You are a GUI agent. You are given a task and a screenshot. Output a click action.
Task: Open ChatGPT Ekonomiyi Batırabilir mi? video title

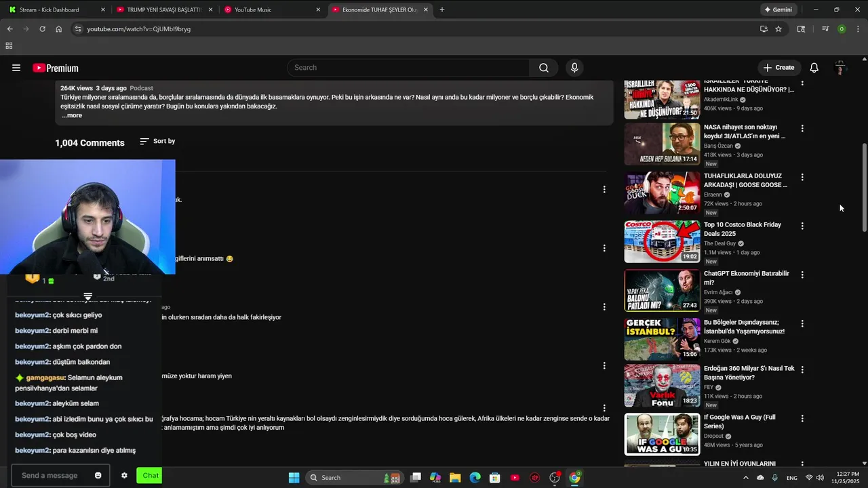[747, 278]
